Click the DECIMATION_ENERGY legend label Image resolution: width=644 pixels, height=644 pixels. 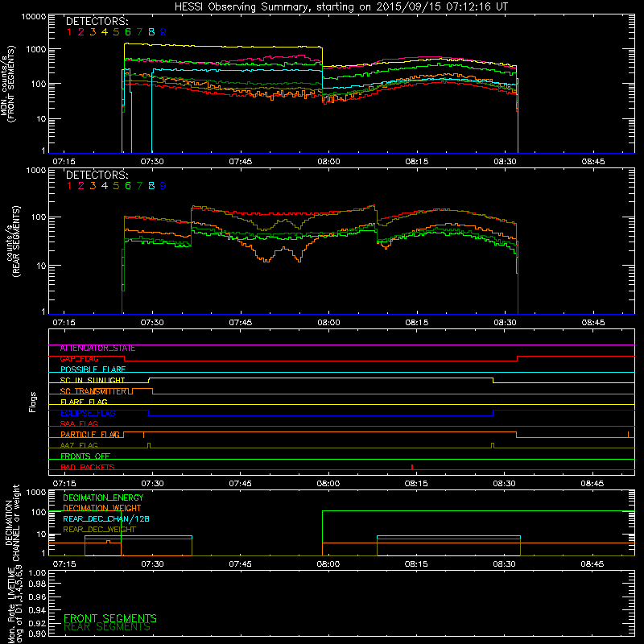tap(103, 497)
